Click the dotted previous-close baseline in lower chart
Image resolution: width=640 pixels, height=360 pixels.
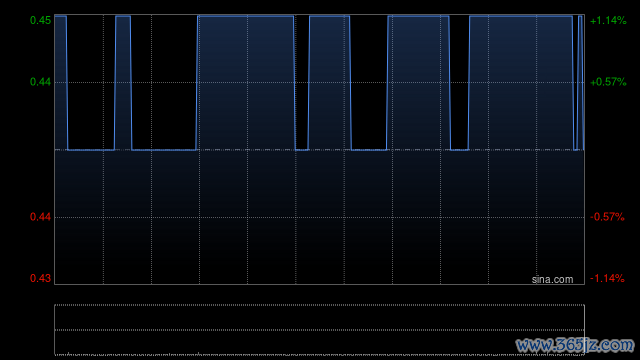[320, 150]
